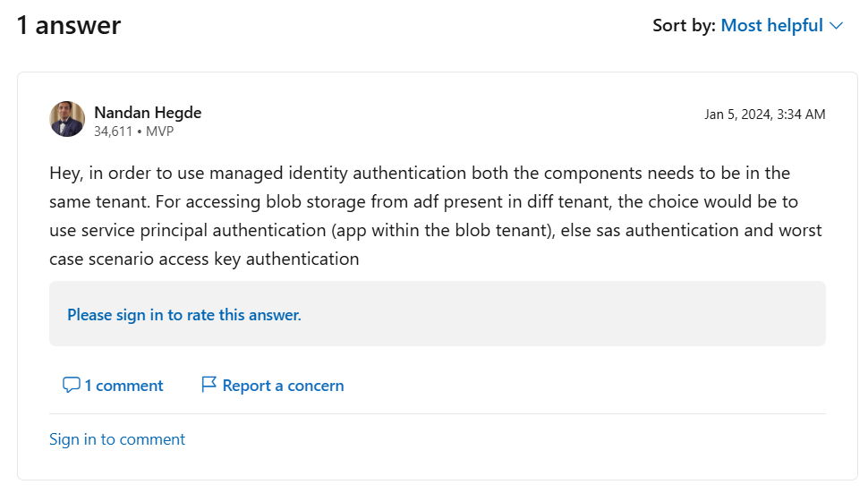Click the 34,611 reputation score

point(113,132)
